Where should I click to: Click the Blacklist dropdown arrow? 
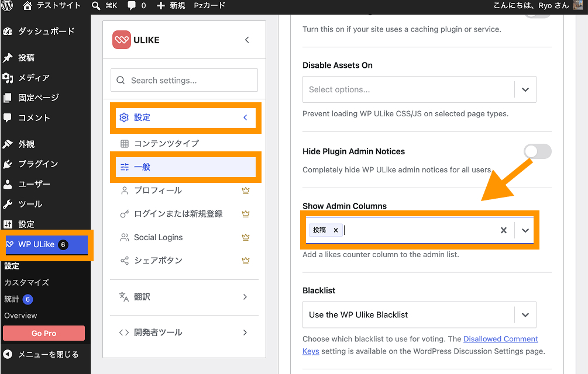pyautogui.click(x=525, y=315)
